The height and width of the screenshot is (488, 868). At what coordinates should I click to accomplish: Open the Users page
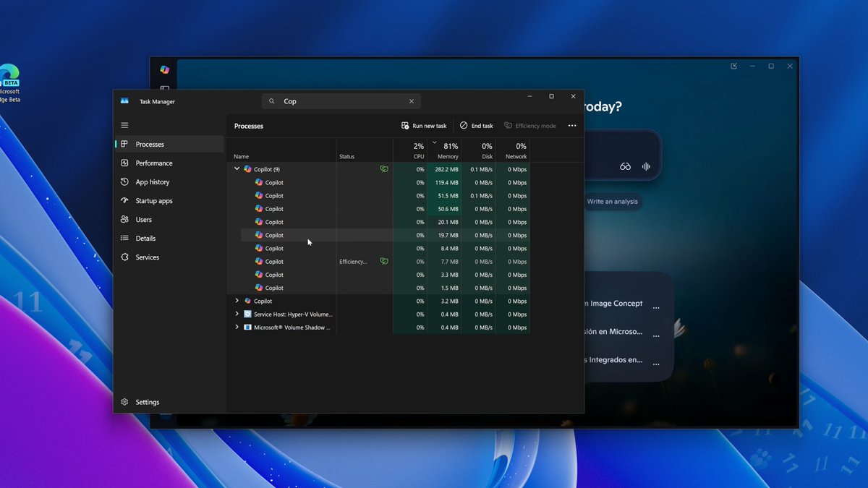pos(169,219)
